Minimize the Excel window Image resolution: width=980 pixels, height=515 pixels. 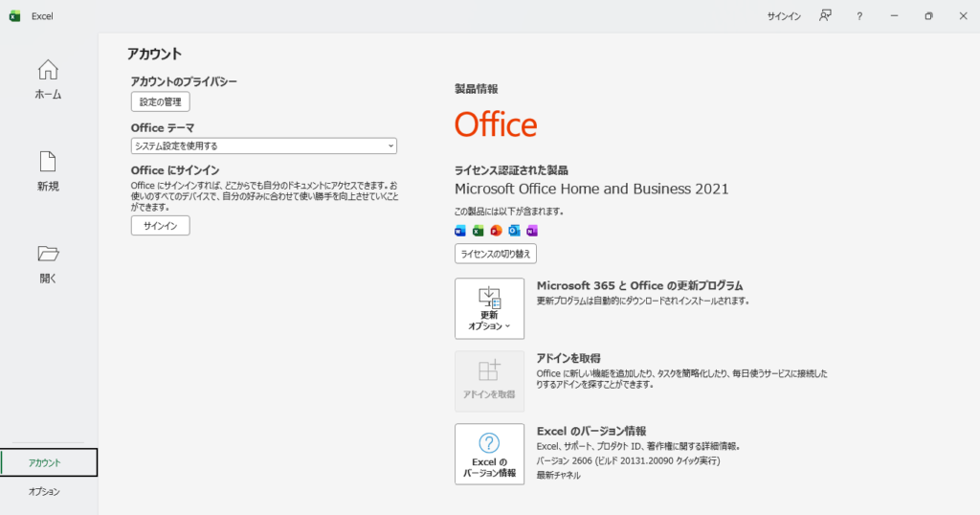pos(895,16)
